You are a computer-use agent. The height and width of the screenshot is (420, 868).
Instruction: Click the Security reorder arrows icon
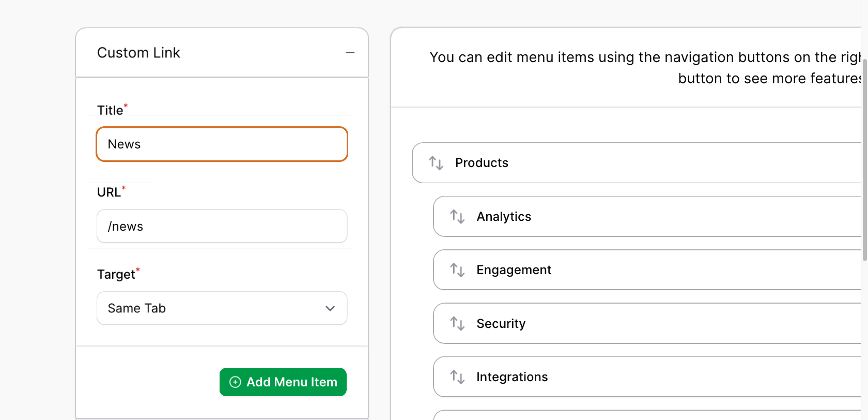click(457, 323)
